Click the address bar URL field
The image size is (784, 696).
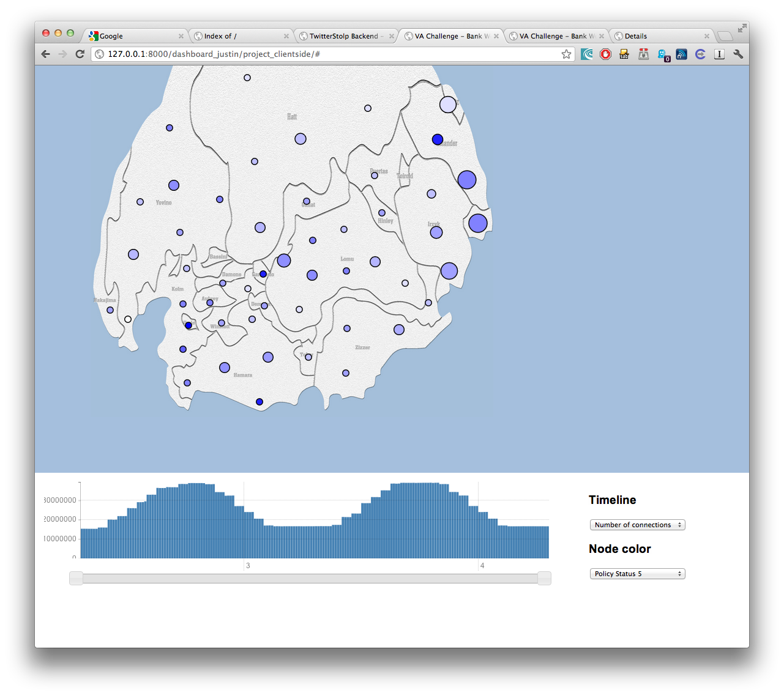(x=333, y=54)
